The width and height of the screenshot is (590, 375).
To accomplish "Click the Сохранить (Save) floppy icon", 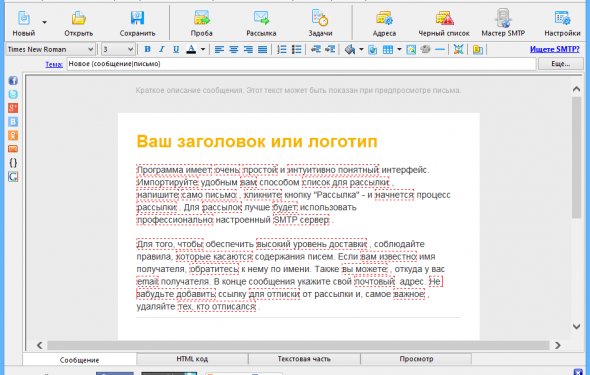I will [x=137, y=18].
